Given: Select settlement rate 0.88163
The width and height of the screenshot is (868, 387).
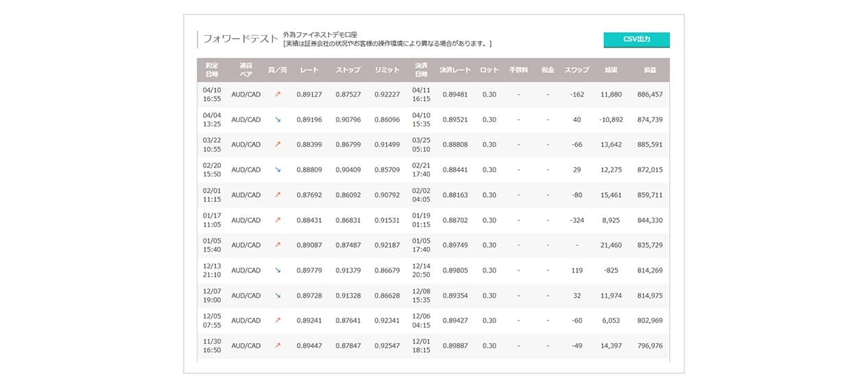Looking at the screenshot, I should [455, 195].
